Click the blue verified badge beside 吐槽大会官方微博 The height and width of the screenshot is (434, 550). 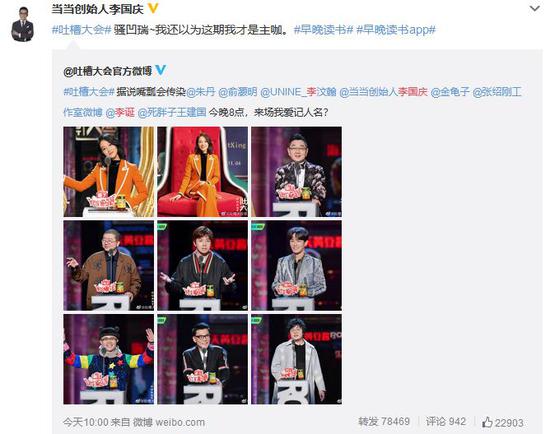coord(161,70)
